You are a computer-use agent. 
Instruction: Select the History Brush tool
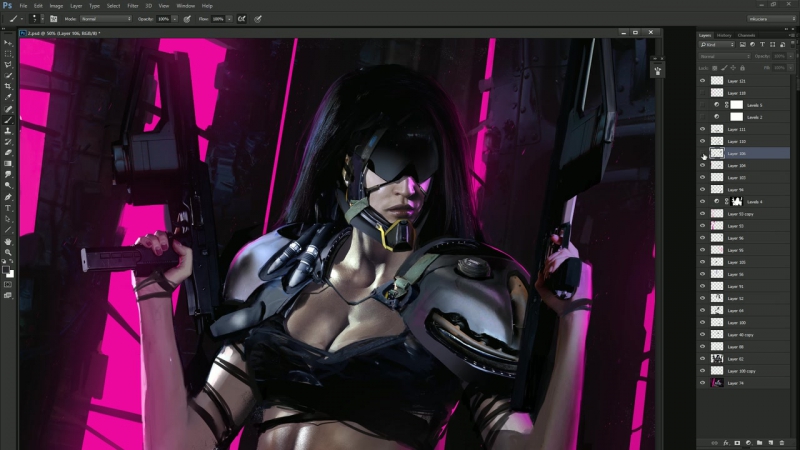[x=8, y=142]
